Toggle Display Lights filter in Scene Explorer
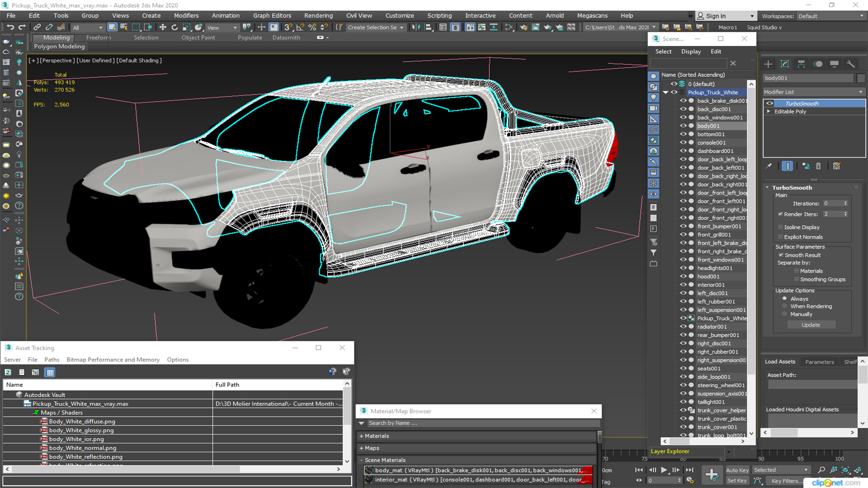The width and height of the screenshot is (868, 488). [x=653, y=98]
